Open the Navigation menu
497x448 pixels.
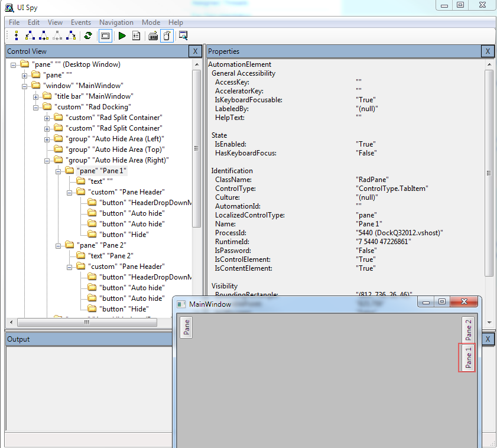coord(116,22)
